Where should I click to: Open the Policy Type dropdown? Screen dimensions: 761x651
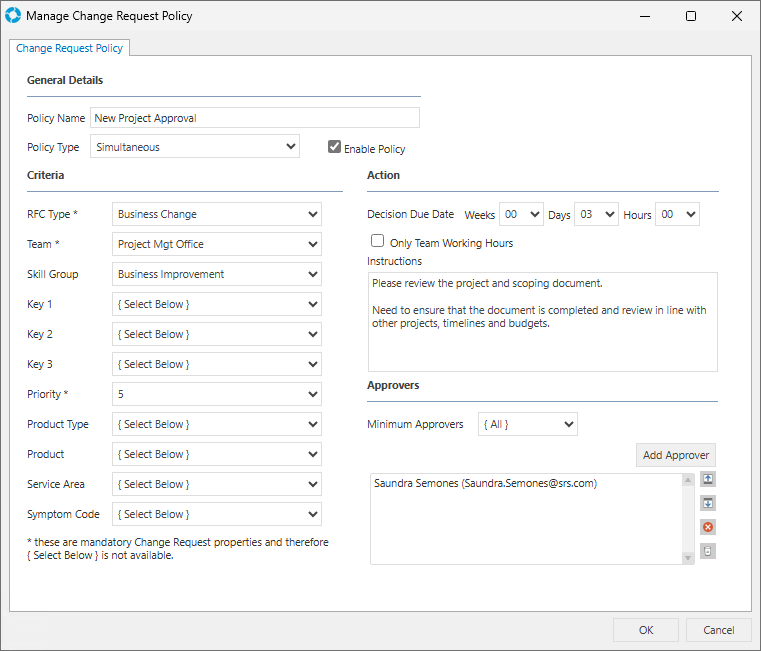[195, 147]
